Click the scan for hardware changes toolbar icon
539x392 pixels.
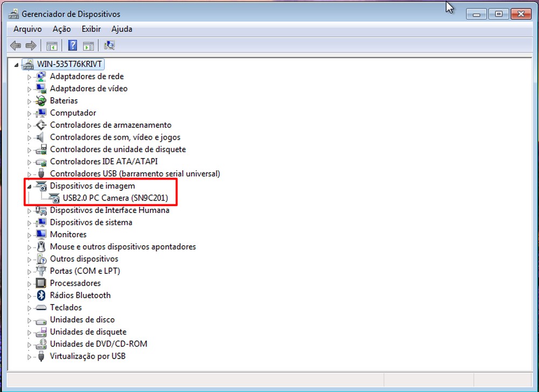[x=109, y=45]
